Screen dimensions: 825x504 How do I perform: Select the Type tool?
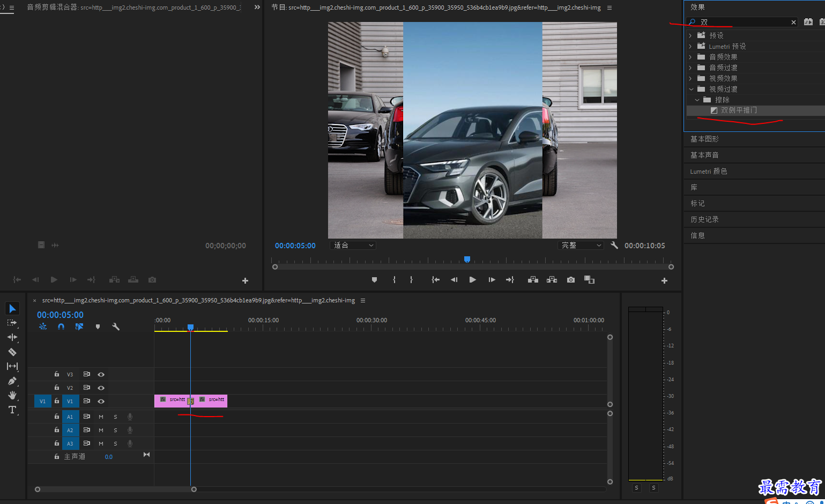click(12, 410)
